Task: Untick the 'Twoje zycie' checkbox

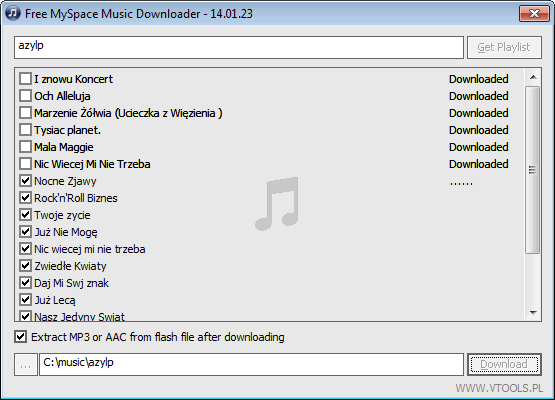Action: tap(25, 215)
